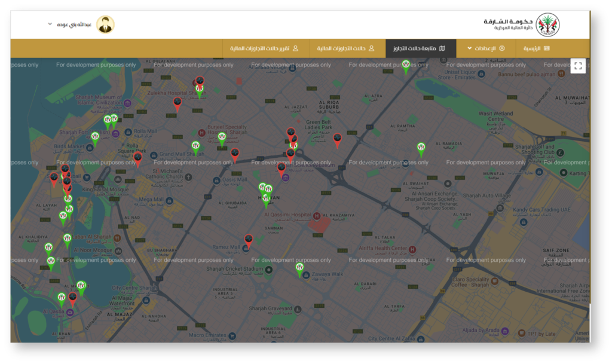
Task: Open user menu arrow beside عبدالله بني عوده
Action: coord(50,25)
